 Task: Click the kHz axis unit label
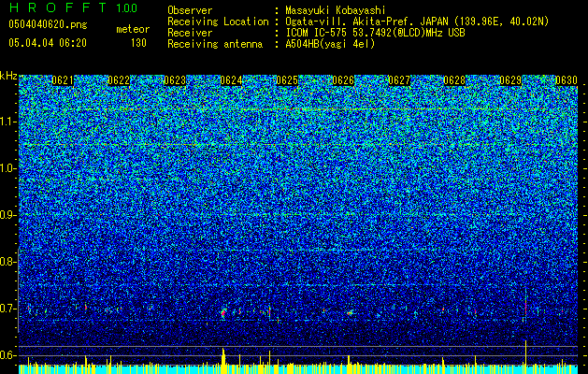(8, 76)
